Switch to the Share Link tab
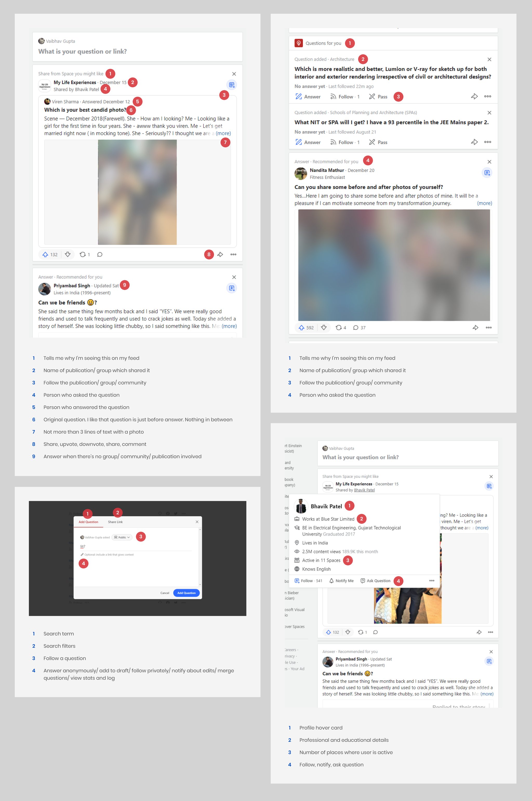The image size is (532, 801). pos(115,522)
